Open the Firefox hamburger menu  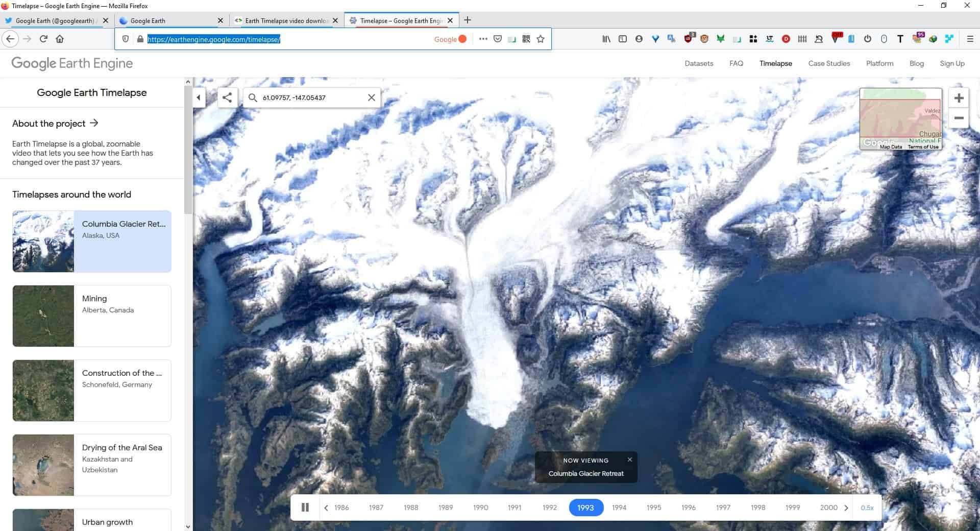(969, 39)
